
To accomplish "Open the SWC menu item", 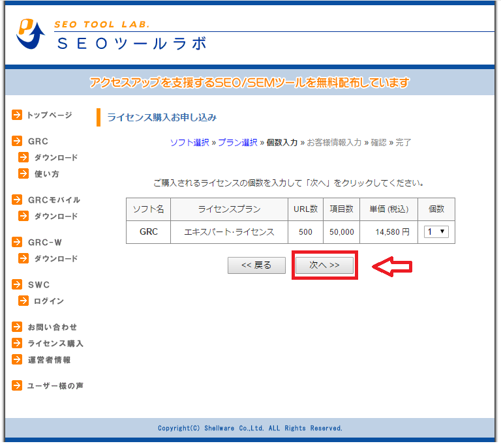I will [38, 284].
